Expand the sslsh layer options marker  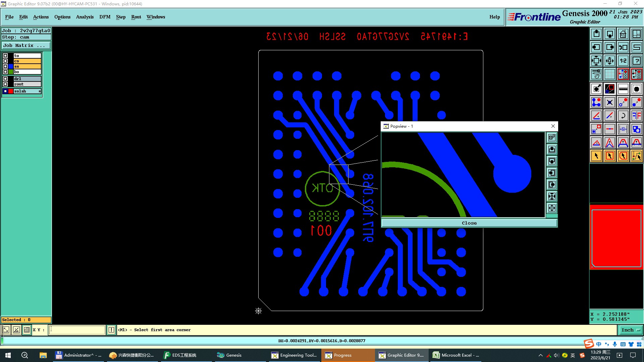pos(40,91)
